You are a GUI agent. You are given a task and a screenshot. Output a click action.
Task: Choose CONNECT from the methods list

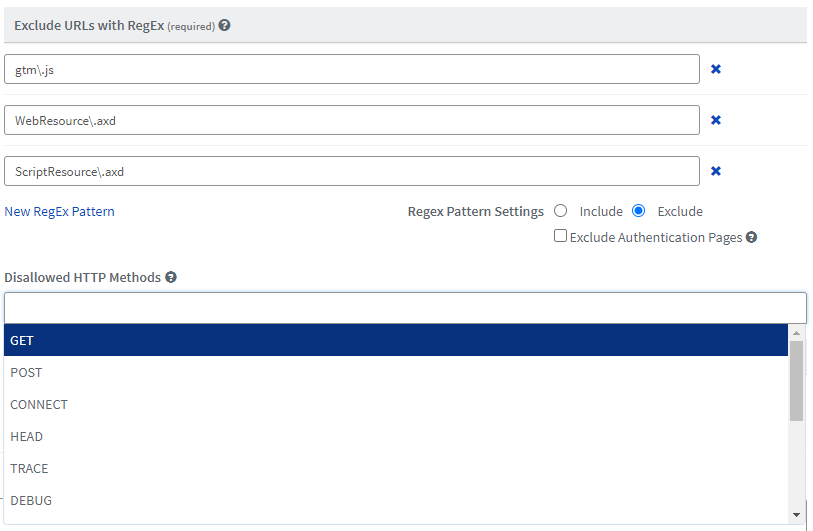click(x=396, y=404)
